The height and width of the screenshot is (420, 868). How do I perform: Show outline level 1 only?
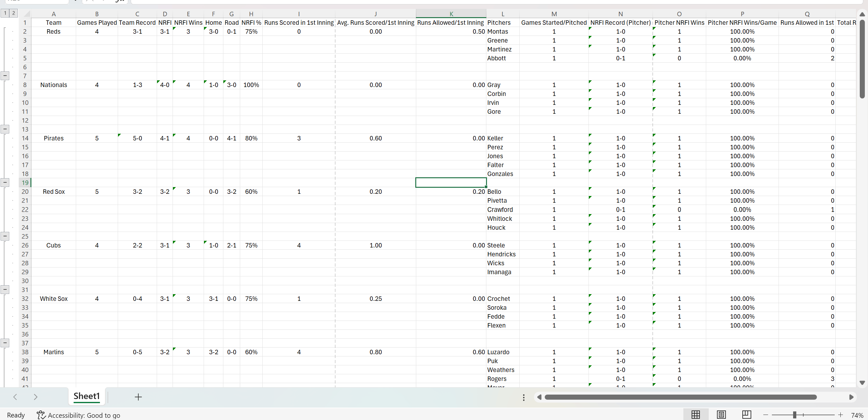pyautogui.click(x=5, y=13)
